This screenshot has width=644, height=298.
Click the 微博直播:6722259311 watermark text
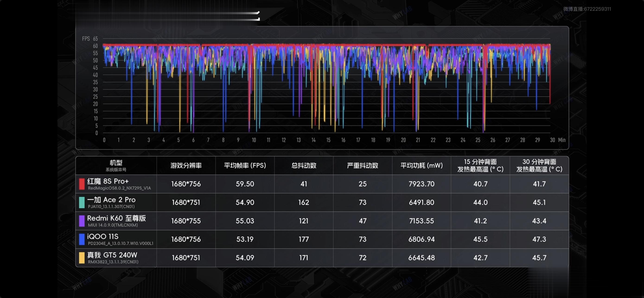(x=587, y=9)
